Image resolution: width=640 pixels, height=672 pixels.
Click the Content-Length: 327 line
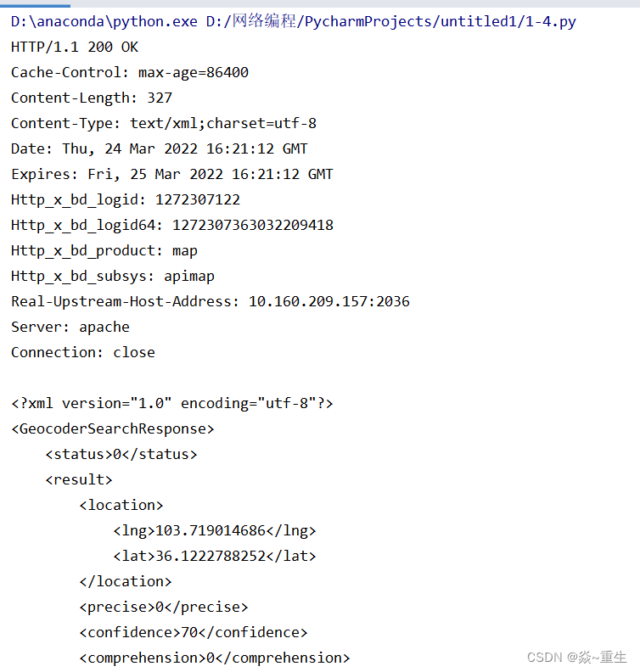[92, 98]
